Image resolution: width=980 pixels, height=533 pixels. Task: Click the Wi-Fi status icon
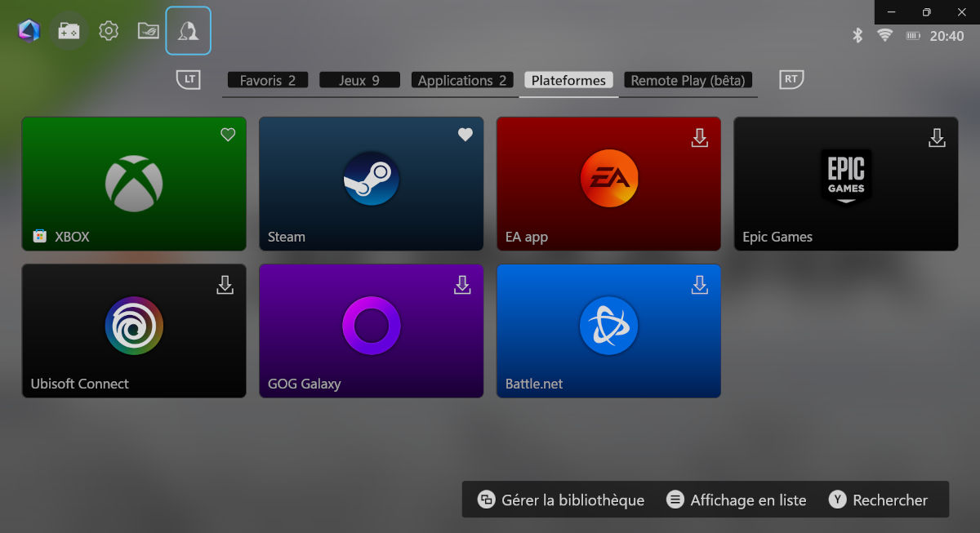coord(884,36)
